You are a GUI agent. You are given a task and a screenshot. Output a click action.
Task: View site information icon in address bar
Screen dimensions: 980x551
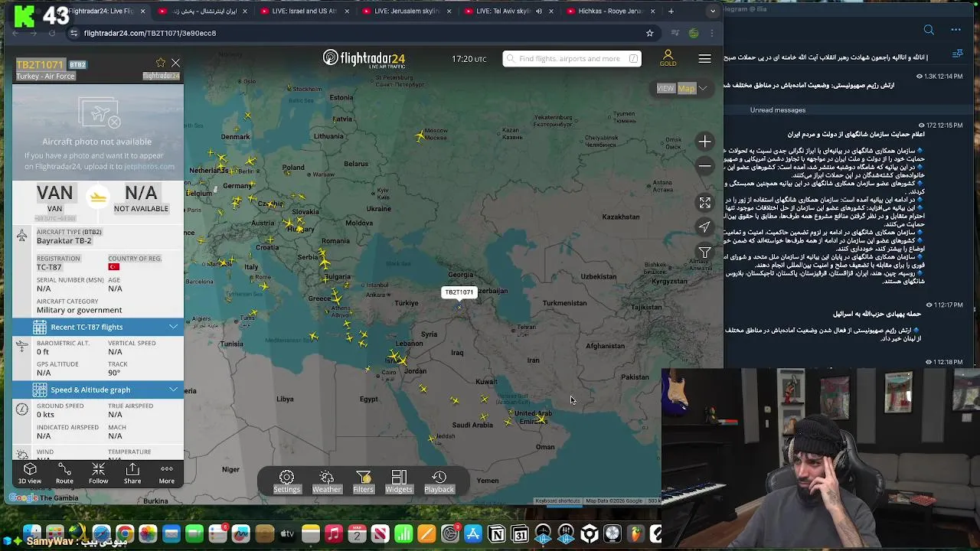pos(73,33)
